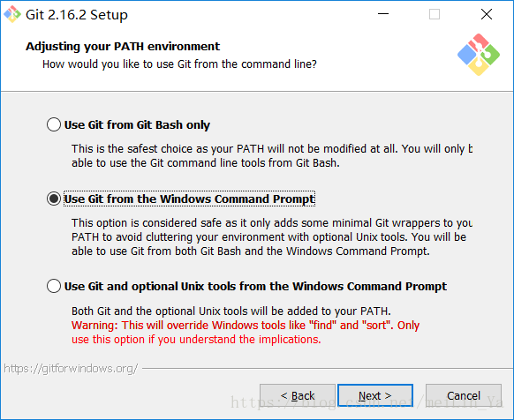This screenshot has width=514, height=420.
Task: Click the "Git 2.16.2 Setup" title bar text
Action: [x=77, y=15]
